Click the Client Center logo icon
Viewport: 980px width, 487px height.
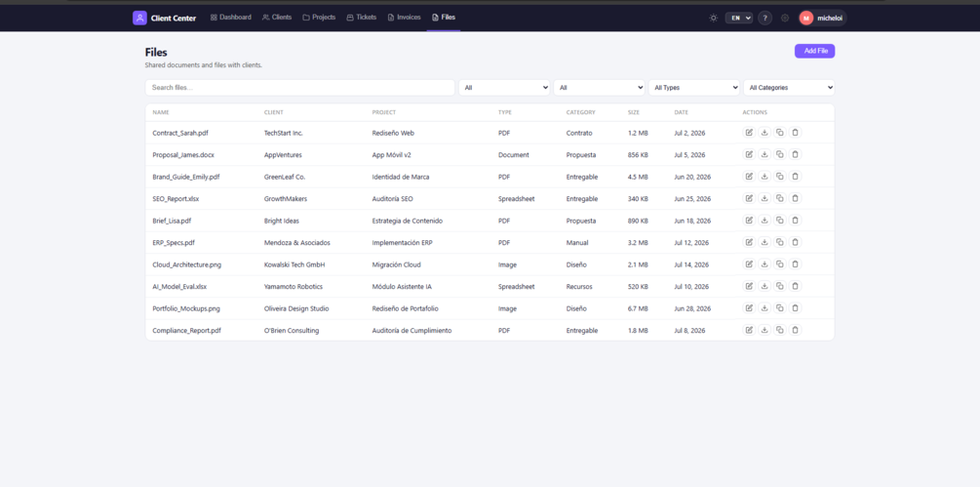tap(139, 19)
